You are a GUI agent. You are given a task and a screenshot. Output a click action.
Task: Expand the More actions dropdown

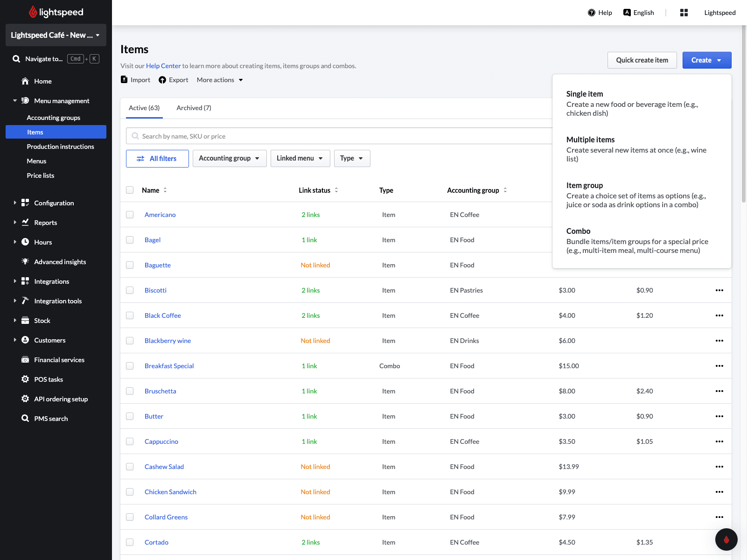point(220,80)
